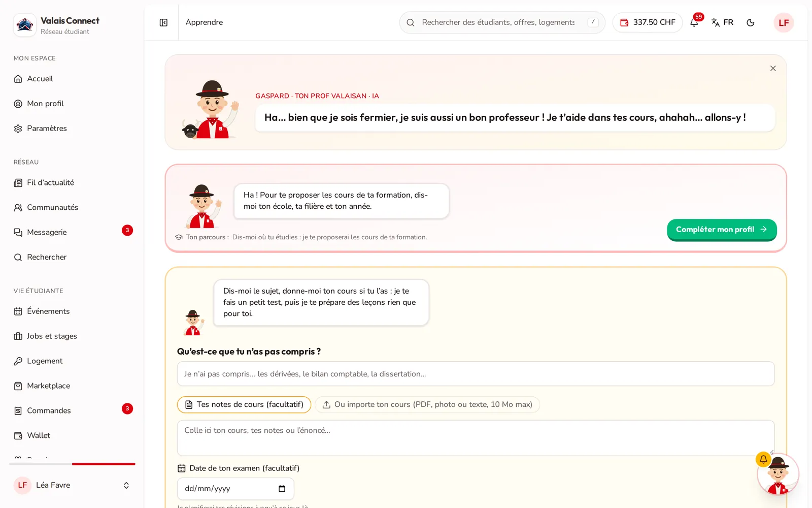Click the Messagerie unread badge 3
Screen dimensions: 812x508
tap(127, 230)
